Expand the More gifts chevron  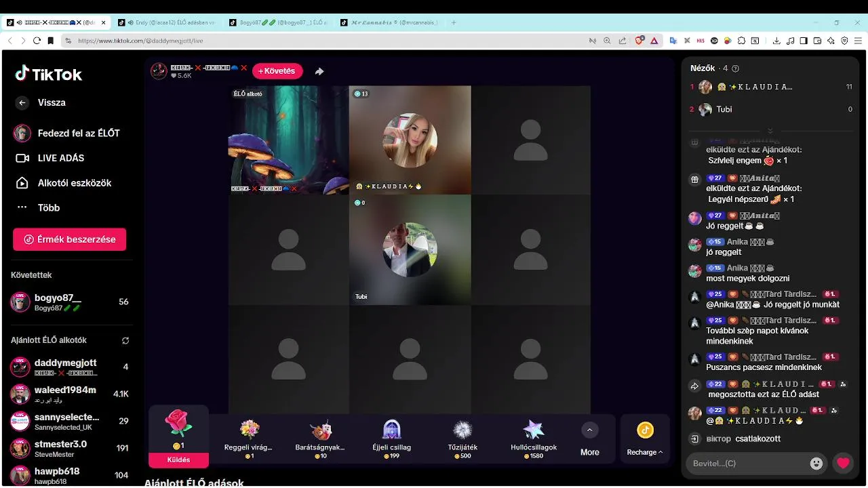589,430
